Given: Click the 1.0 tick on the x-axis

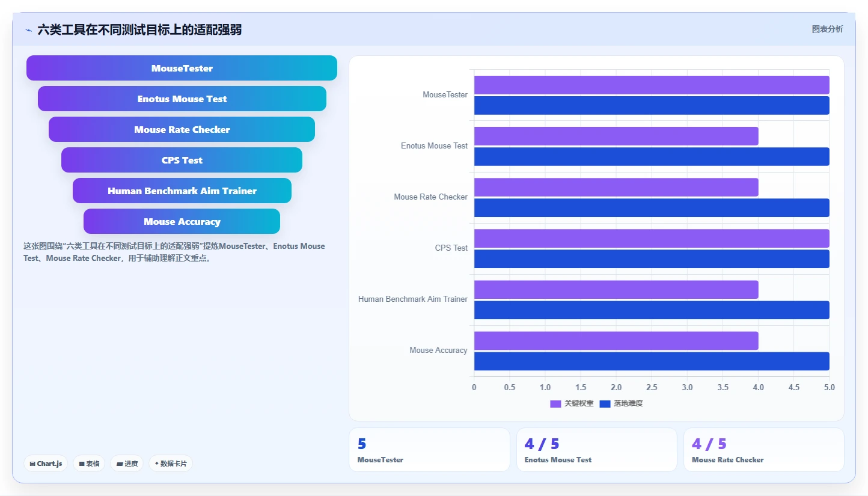Looking at the screenshot, I should pyautogui.click(x=545, y=387).
